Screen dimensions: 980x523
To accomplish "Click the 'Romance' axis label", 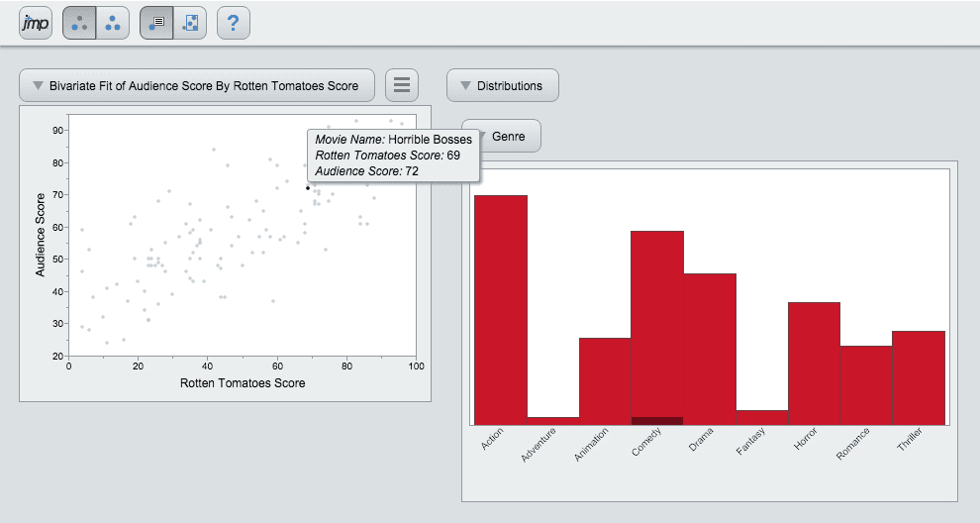I will click(852, 444).
